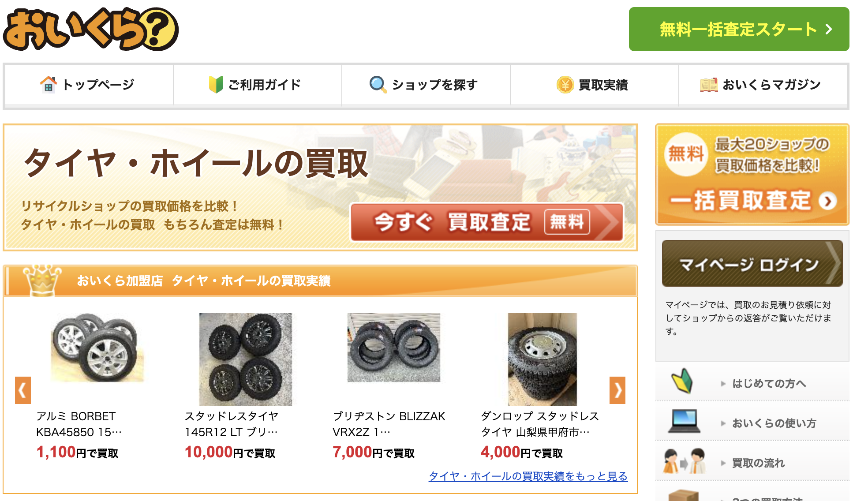Click the green shield icon for ご利用ガイド
Image resolution: width=868 pixels, height=501 pixels.
(x=216, y=84)
